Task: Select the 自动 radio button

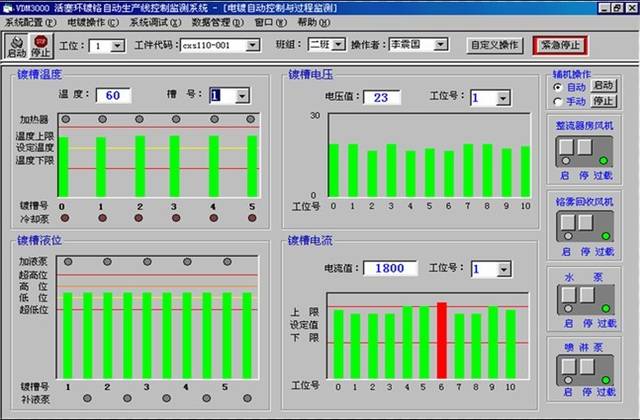Action: pos(557,87)
